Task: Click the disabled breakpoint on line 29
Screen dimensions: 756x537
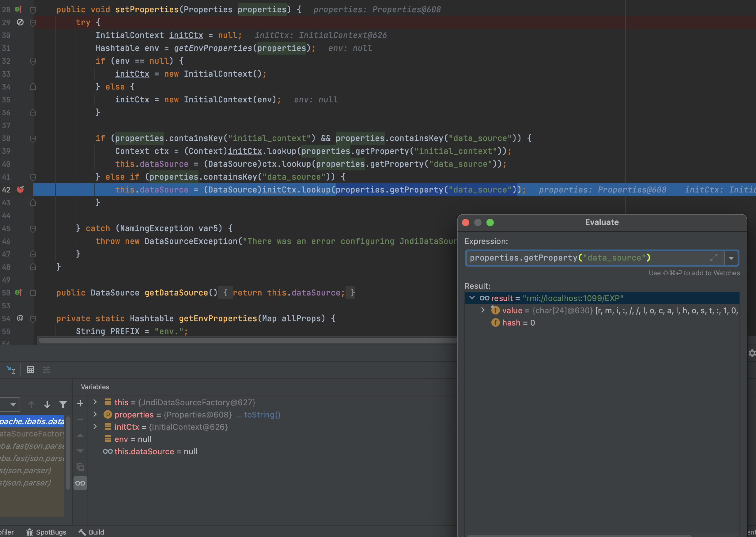Action: click(20, 22)
